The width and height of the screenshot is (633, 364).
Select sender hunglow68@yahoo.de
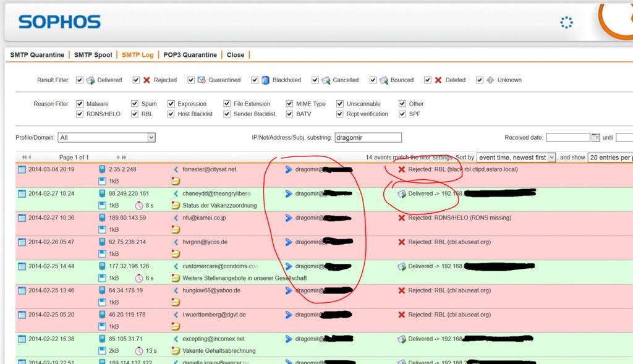click(x=211, y=290)
